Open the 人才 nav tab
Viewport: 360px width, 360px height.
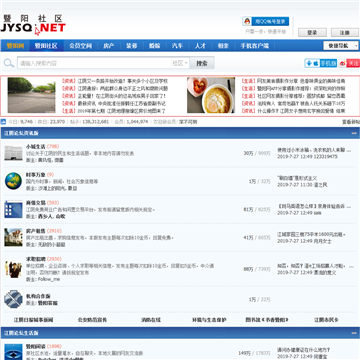pyautogui.click(x=200, y=46)
